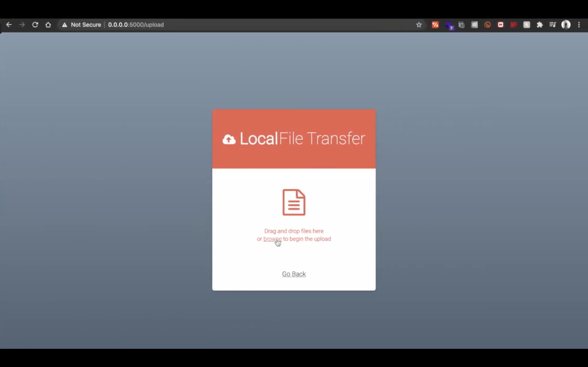Click the orange code-bracket extension icon
588x367 pixels.
[435, 25]
